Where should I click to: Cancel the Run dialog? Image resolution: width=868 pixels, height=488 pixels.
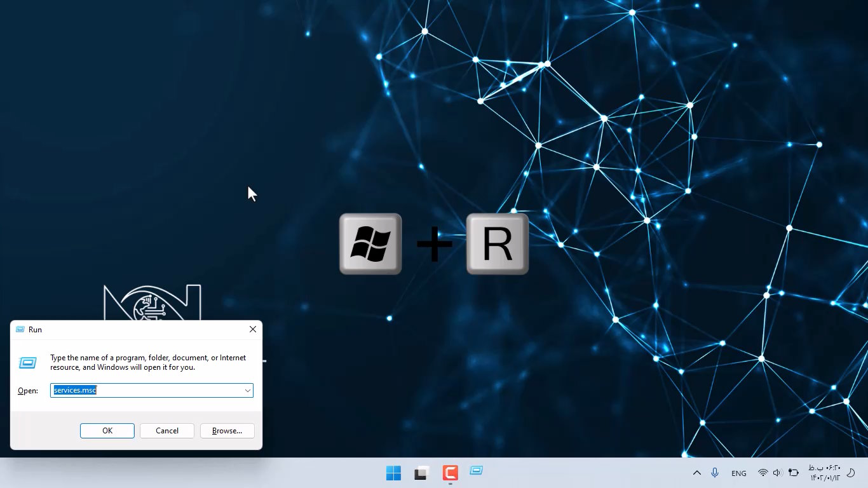coord(167,431)
